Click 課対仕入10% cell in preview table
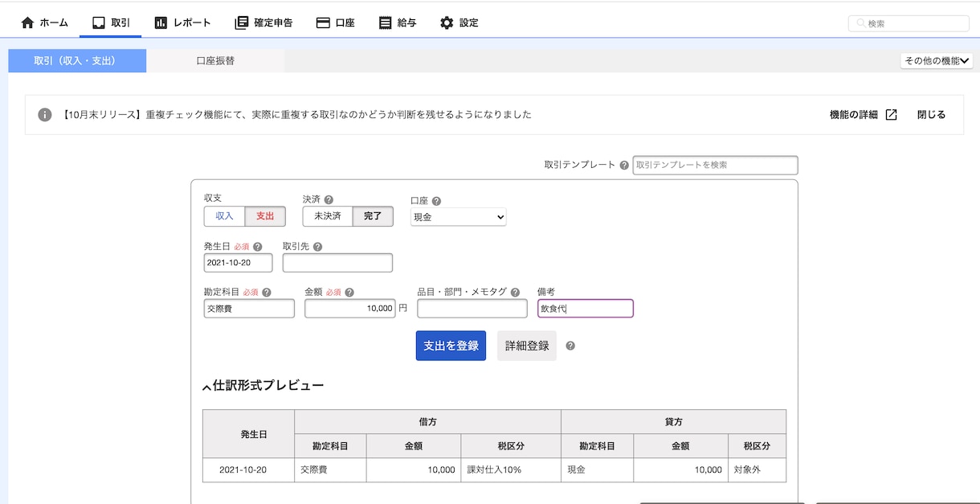The width and height of the screenshot is (980, 504). point(511,470)
